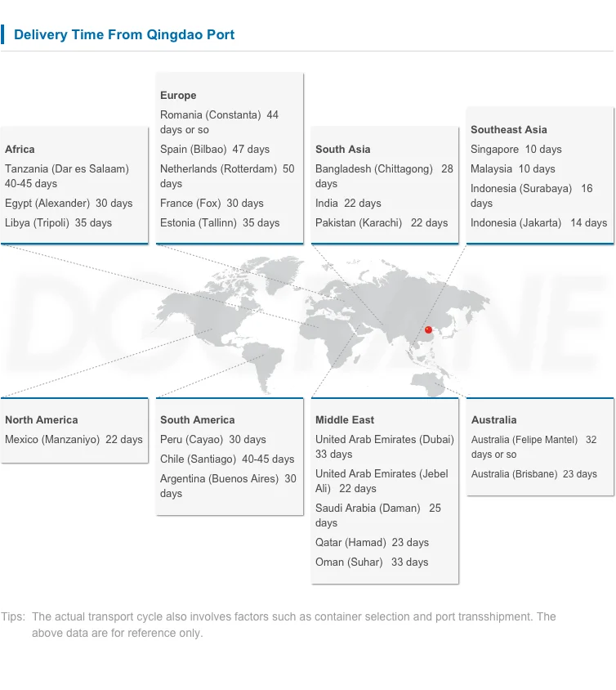616x690 pixels.
Task: Select the Peru (Cayao) 30 days line
Action: click(x=212, y=440)
